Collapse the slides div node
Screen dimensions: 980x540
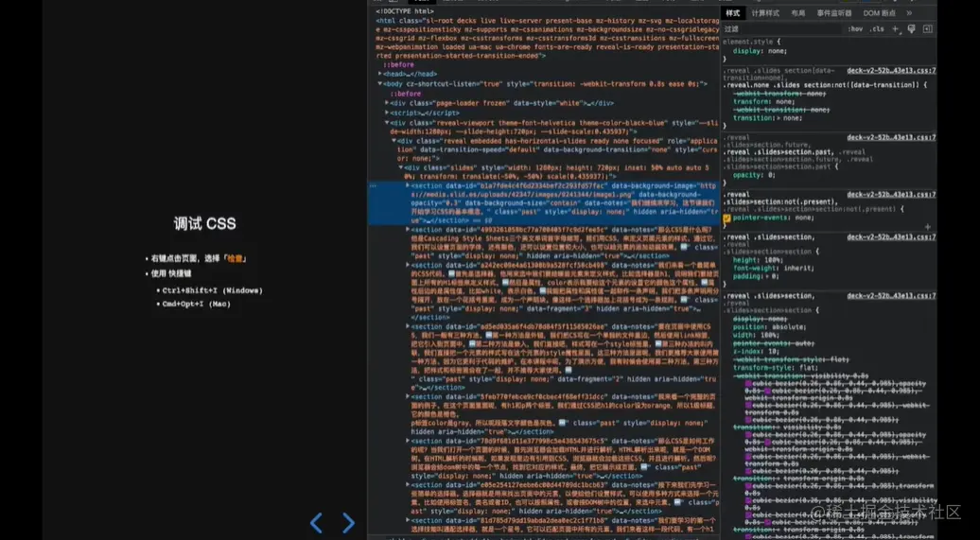pos(401,167)
